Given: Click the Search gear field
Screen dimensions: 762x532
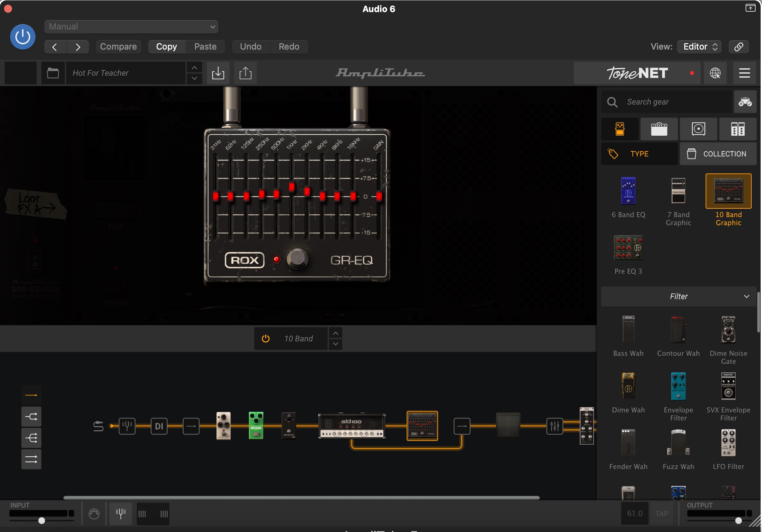Looking at the screenshot, I should pos(667,102).
